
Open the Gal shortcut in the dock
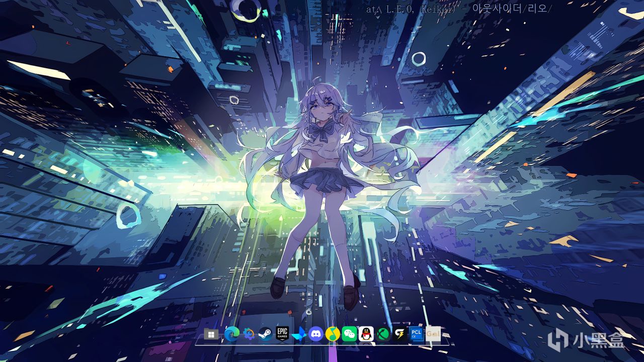(433, 334)
